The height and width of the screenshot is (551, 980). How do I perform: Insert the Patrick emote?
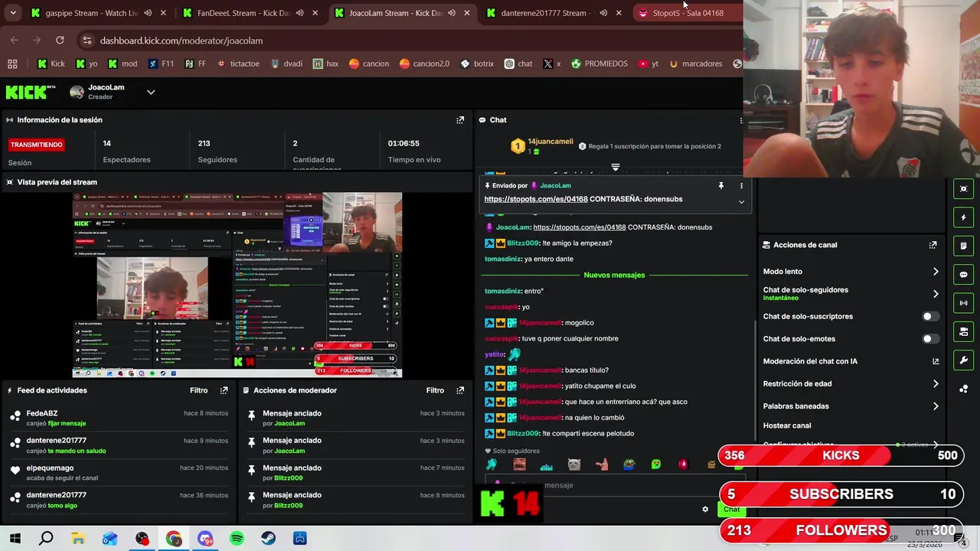pos(601,465)
